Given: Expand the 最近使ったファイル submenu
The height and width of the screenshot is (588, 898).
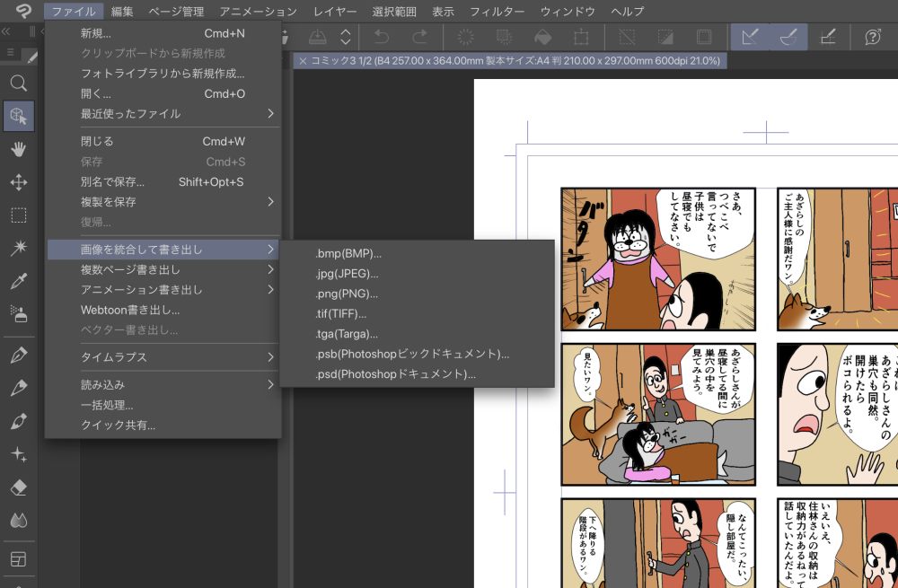Looking at the screenshot, I should tap(163, 114).
